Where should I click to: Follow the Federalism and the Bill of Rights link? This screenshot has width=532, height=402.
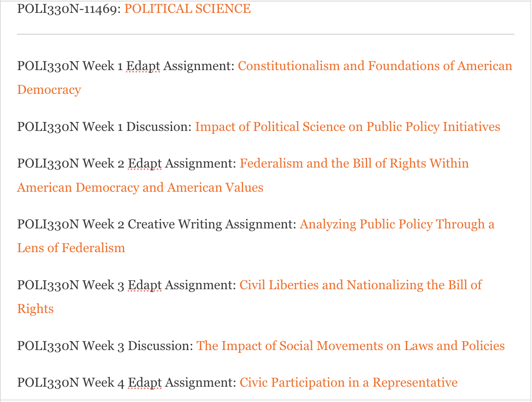point(354,163)
